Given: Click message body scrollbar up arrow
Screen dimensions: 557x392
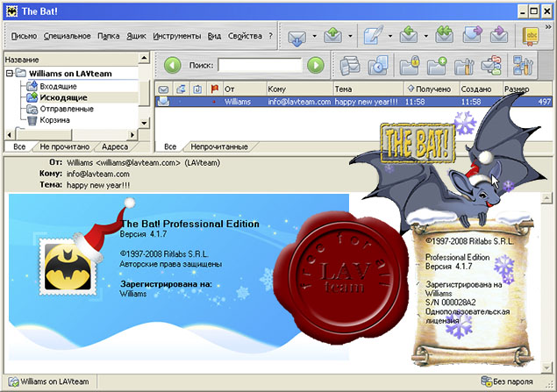Looking at the screenshot, I should tap(546, 198).
